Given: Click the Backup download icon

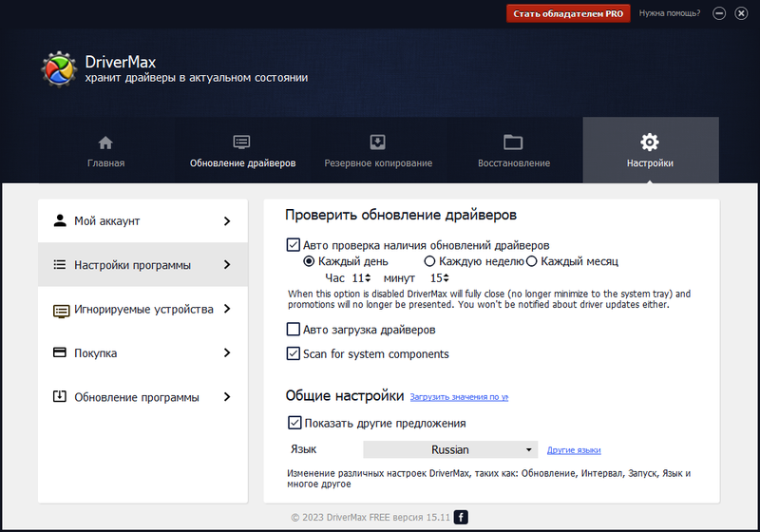Looking at the screenshot, I should coord(377,142).
